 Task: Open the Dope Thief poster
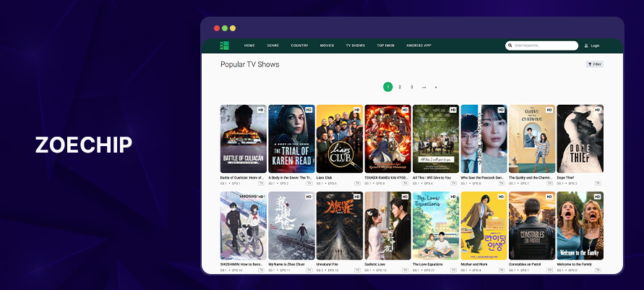point(580,138)
